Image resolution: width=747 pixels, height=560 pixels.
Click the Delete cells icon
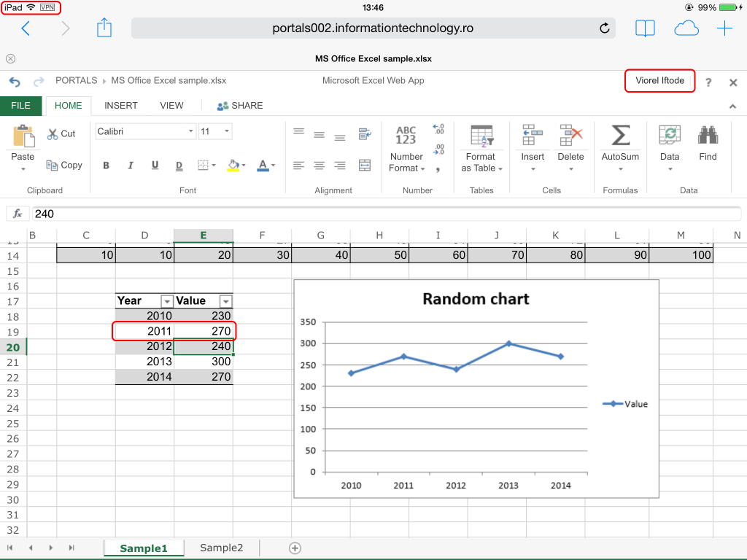pos(570,136)
